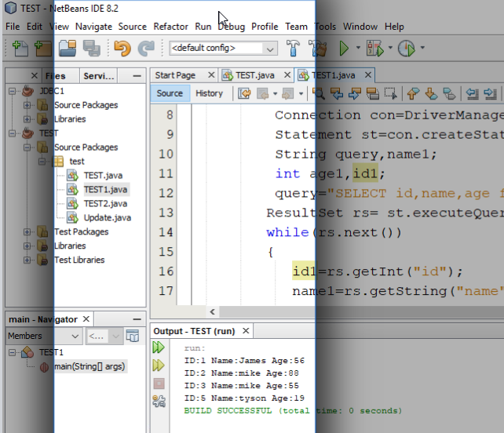Click the Debug Project toolbar icon
The width and height of the screenshot is (504, 433).
point(374,49)
